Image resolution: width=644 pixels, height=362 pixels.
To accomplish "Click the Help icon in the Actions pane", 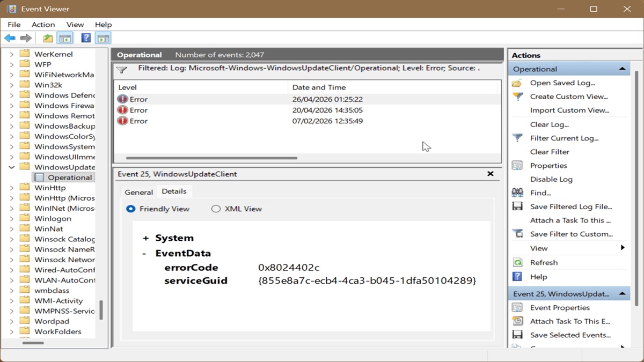I will (517, 277).
